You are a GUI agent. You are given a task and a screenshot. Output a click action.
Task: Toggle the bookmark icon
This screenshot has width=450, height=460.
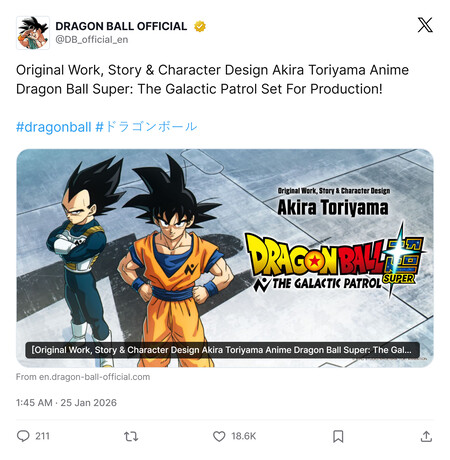click(x=338, y=436)
